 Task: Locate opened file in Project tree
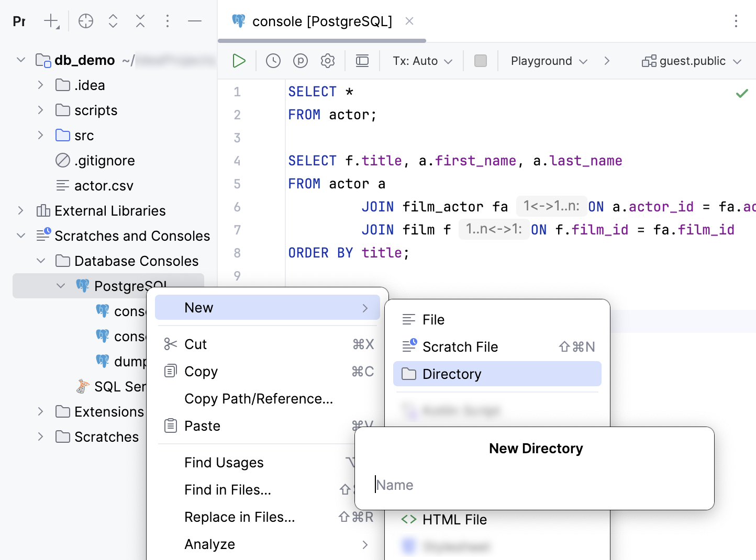click(85, 21)
